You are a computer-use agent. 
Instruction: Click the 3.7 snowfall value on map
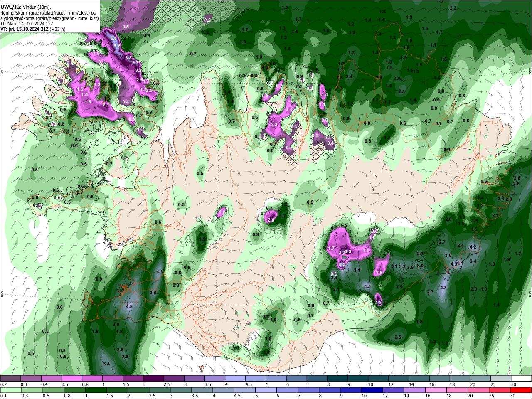pyautogui.click(x=135, y=63)
